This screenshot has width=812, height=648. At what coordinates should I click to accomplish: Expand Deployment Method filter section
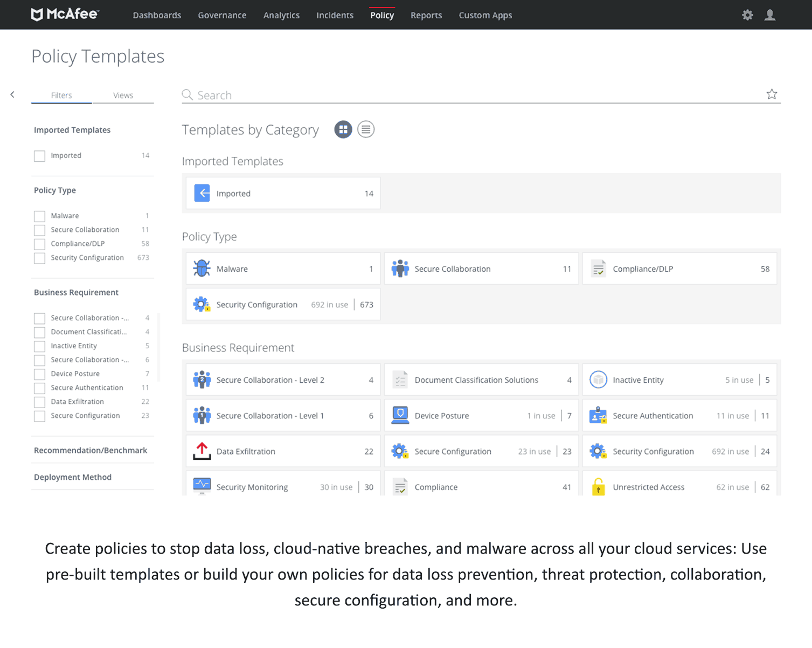point(73,477)
